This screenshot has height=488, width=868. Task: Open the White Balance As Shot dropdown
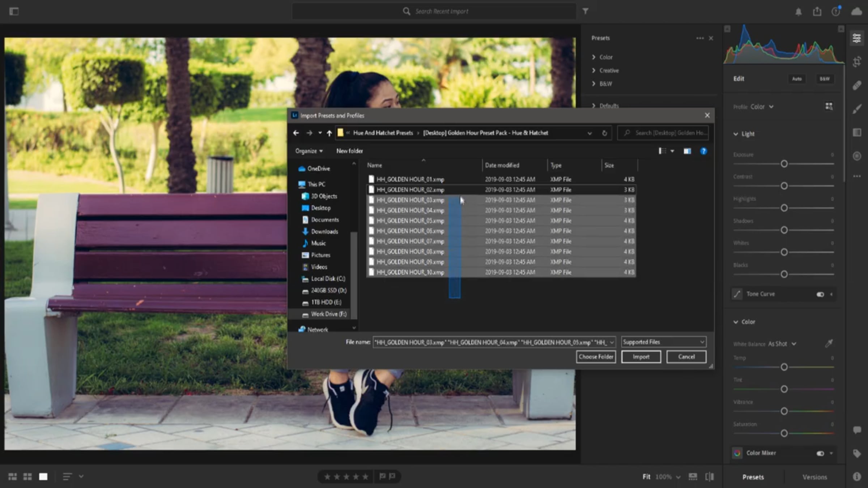782,344
